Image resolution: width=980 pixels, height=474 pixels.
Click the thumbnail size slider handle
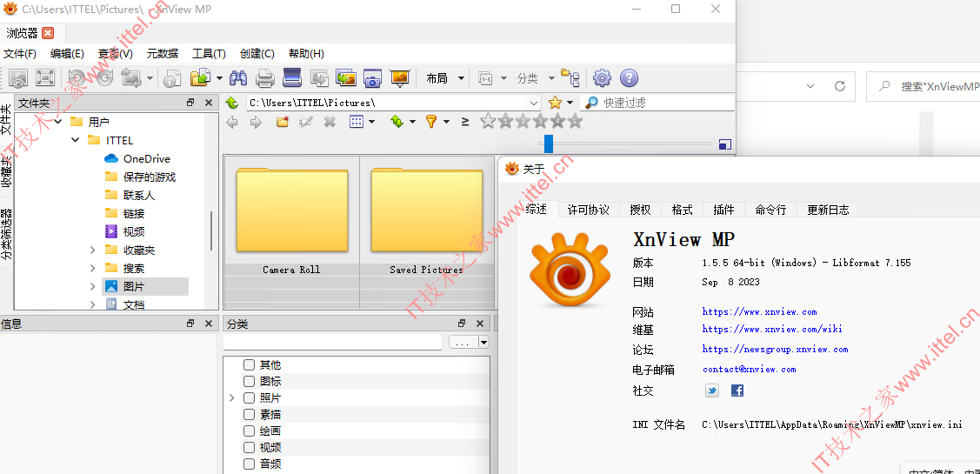548,144
